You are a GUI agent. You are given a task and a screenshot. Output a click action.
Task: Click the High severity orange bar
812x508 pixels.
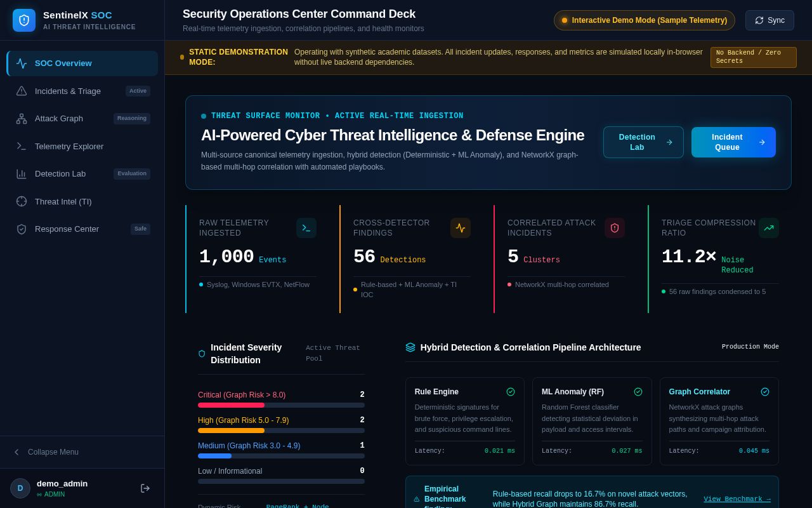(x=231, y=431)
